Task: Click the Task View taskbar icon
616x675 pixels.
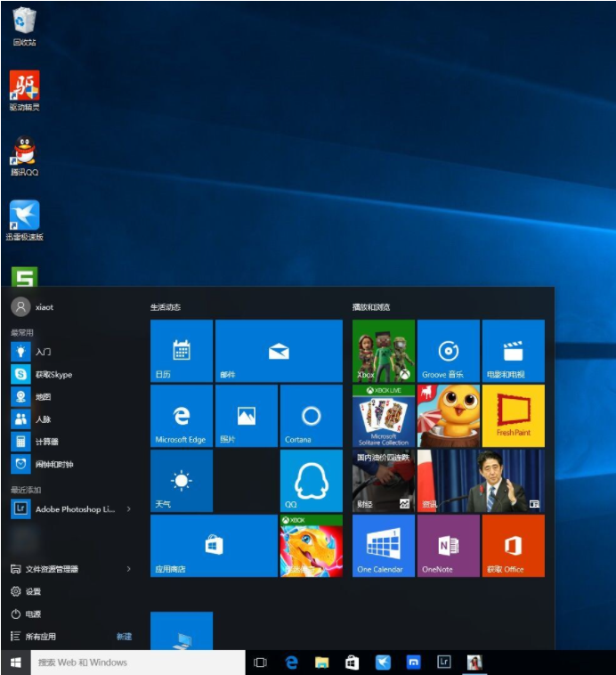Action: 260,663
